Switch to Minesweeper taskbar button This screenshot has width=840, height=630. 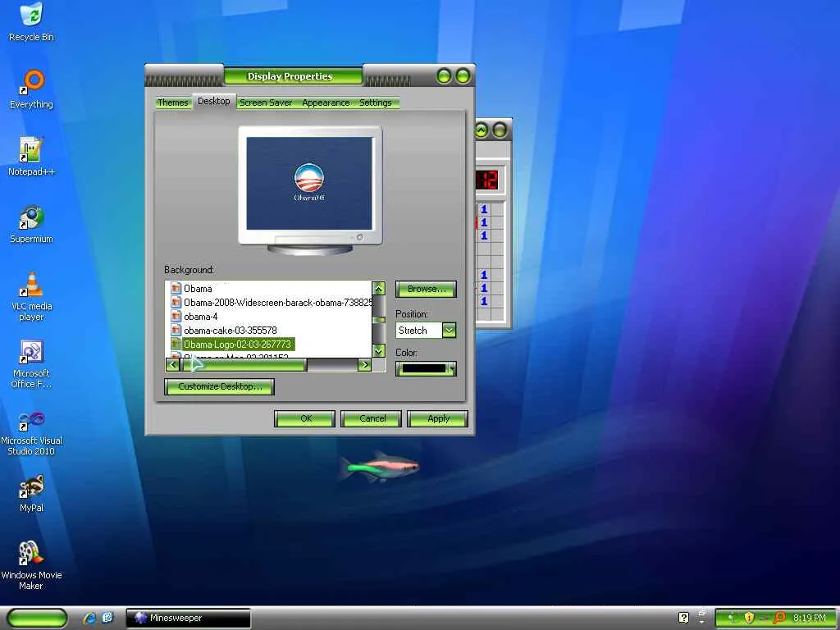[188, 618]
